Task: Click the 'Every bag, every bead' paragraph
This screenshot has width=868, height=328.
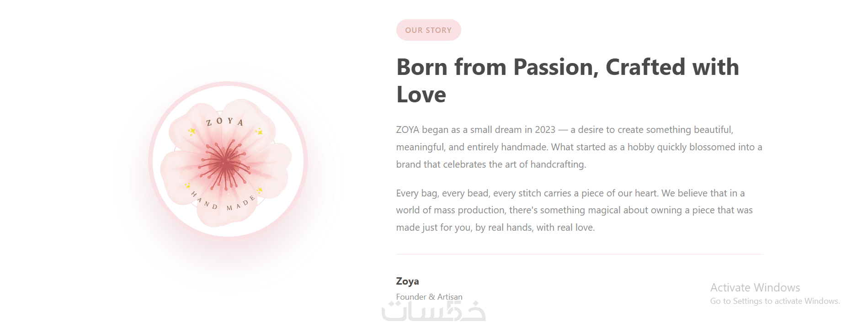Action: point(574,210)
